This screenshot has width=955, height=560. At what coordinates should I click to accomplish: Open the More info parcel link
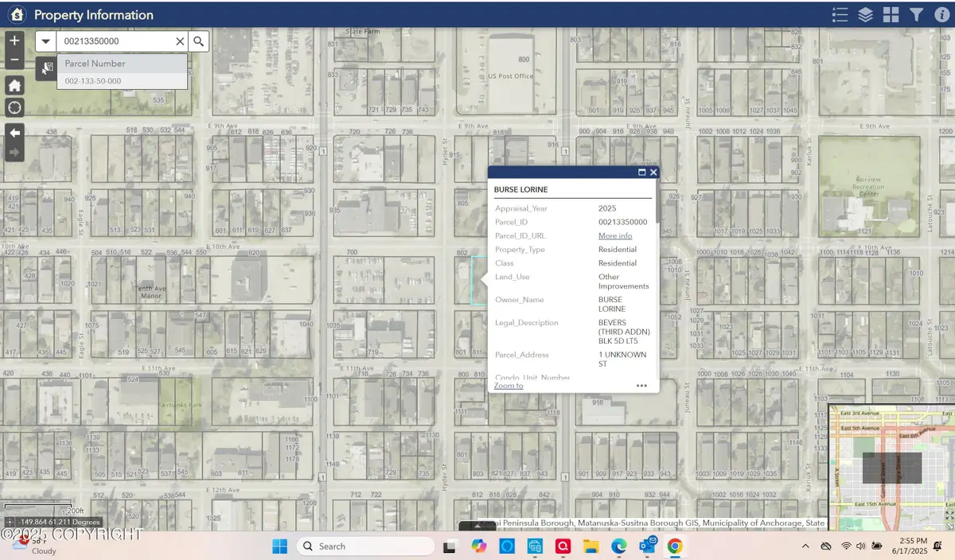pyautogui.click(x=614, y=235)
